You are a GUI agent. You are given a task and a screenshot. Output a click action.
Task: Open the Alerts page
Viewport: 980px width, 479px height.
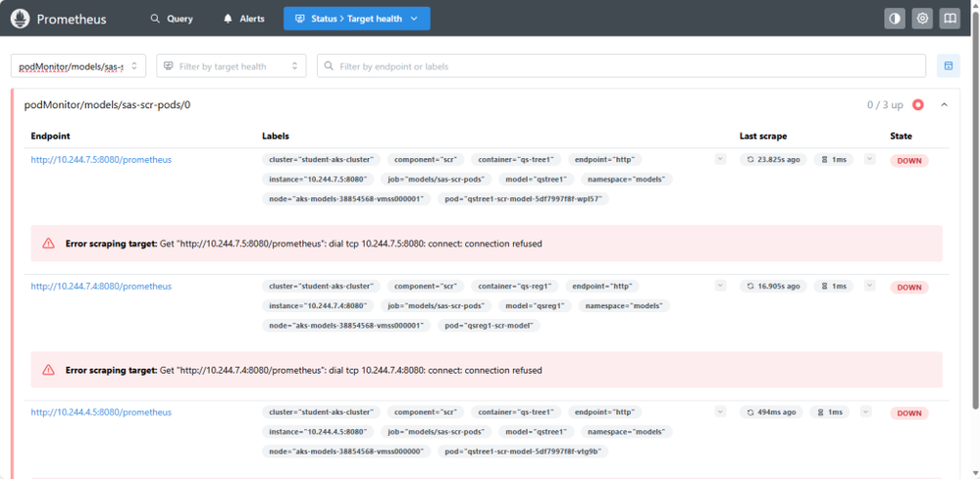click(243, 19)
